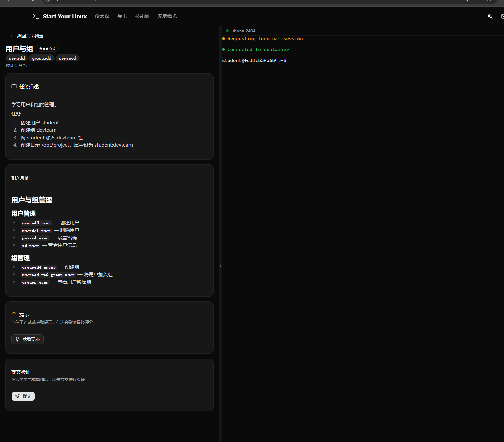Click the back arrow icon beside 返回关卡列表
504x442 pixels.
(12, 36)
